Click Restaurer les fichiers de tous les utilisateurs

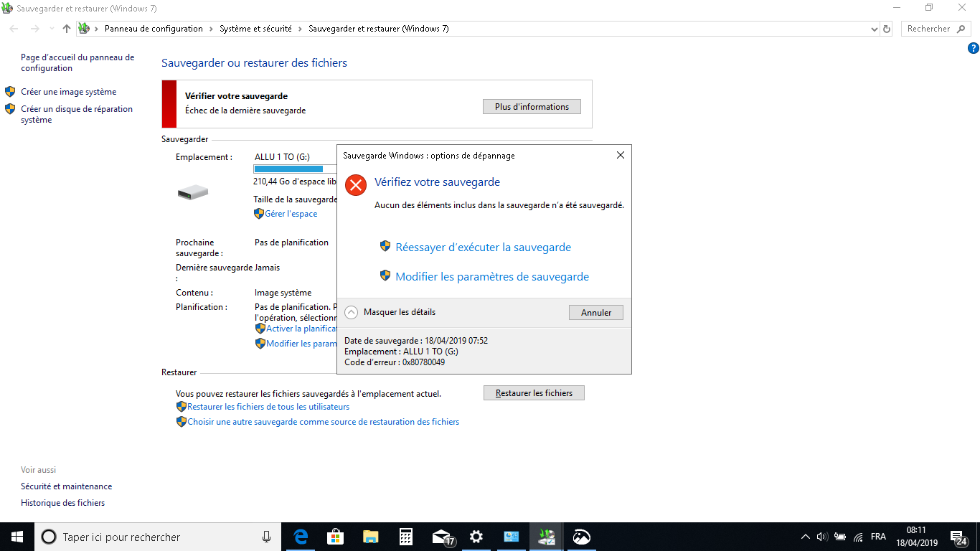[268, 407]
